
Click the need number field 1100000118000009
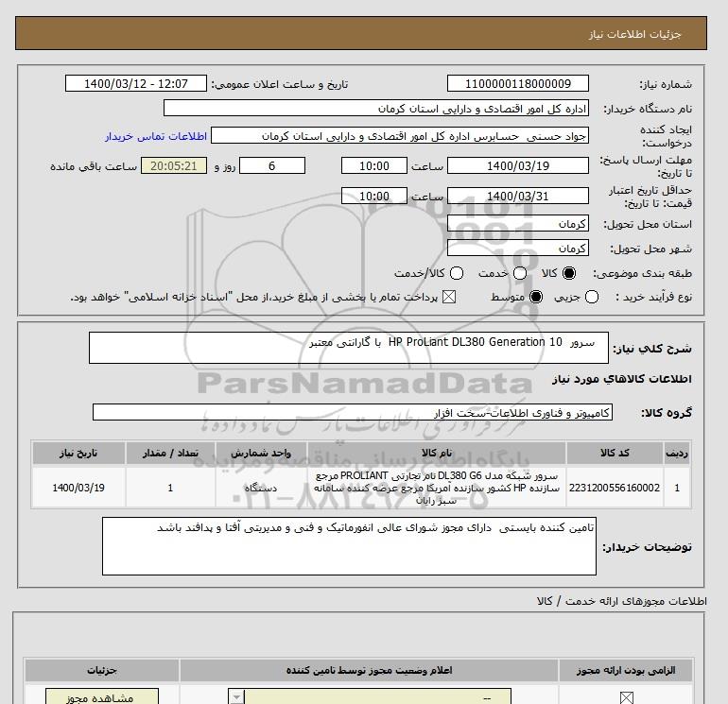tap(518, 83)
